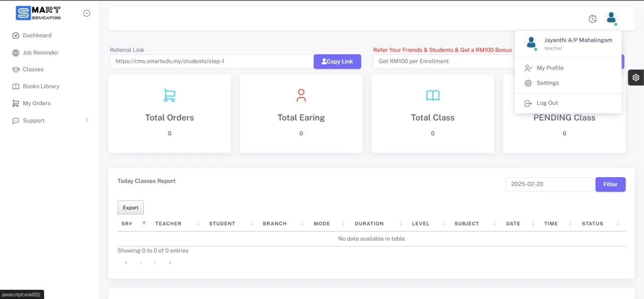This screenshot has height=299, width=644.
Task: Click the Export button
Action: (x=131, y=207)
